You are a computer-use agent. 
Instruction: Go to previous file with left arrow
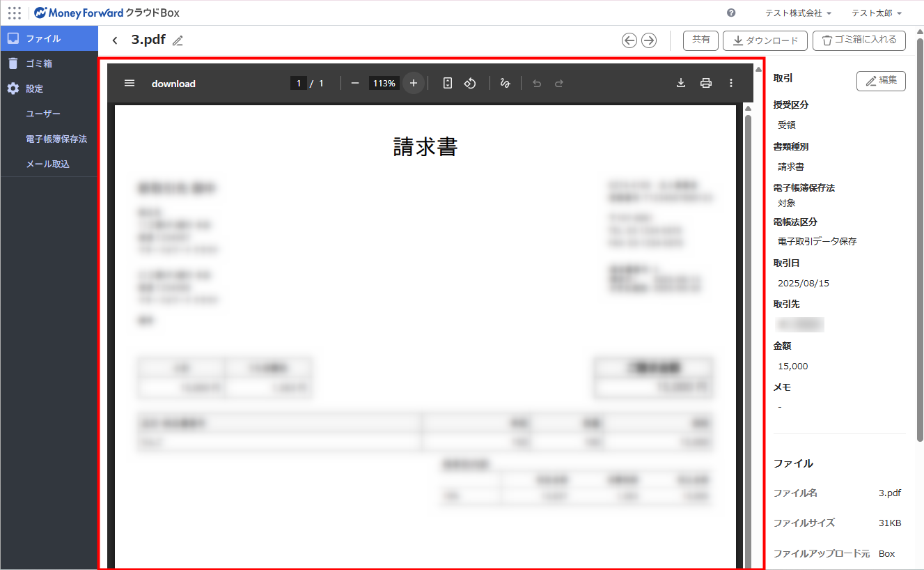[629, 40]
